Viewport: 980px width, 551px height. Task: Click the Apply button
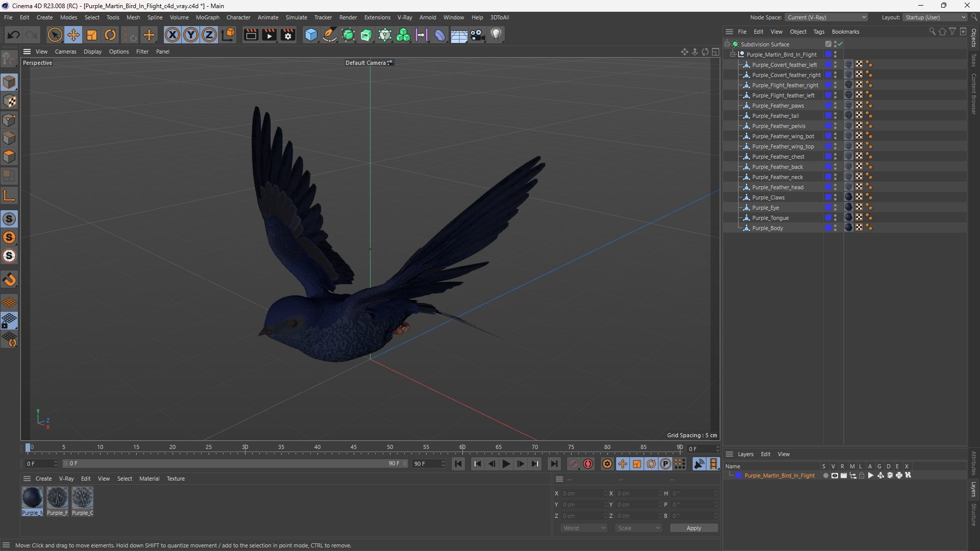pos(694,528)
